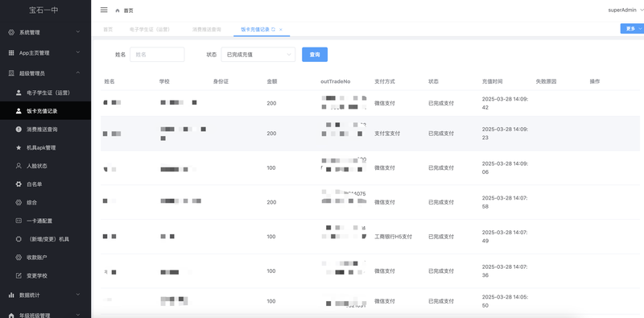The width and height of the screenshot is (644, 318).
Task: Close the 饭卡充值记录 tab with its x
Action: tap(280, 30)
